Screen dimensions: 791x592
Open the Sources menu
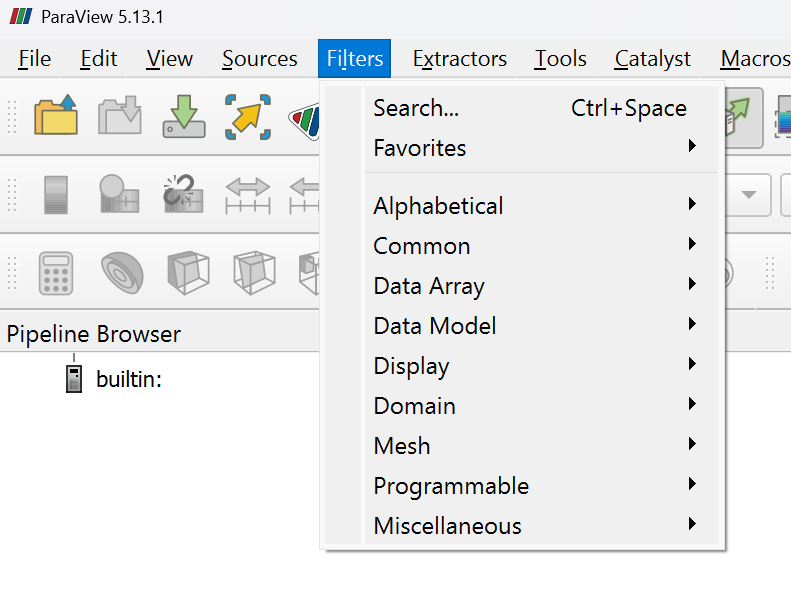pos(260,58)
